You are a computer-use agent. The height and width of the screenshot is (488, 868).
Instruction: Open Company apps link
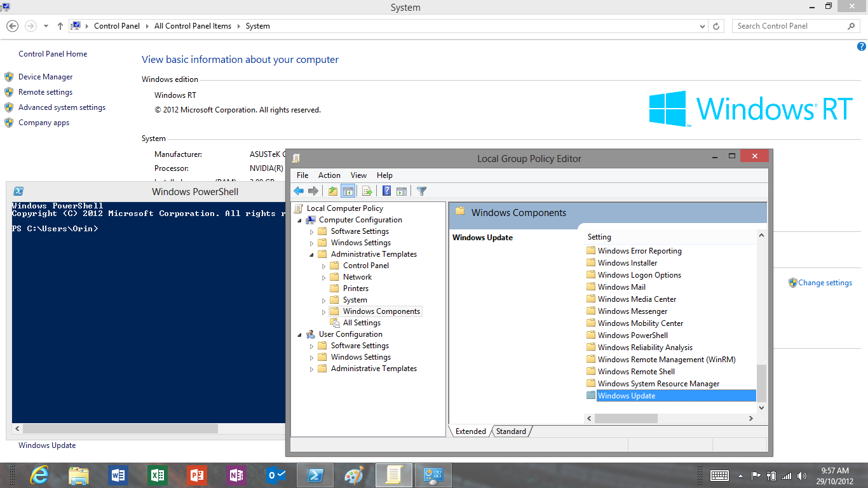(44, 123)
